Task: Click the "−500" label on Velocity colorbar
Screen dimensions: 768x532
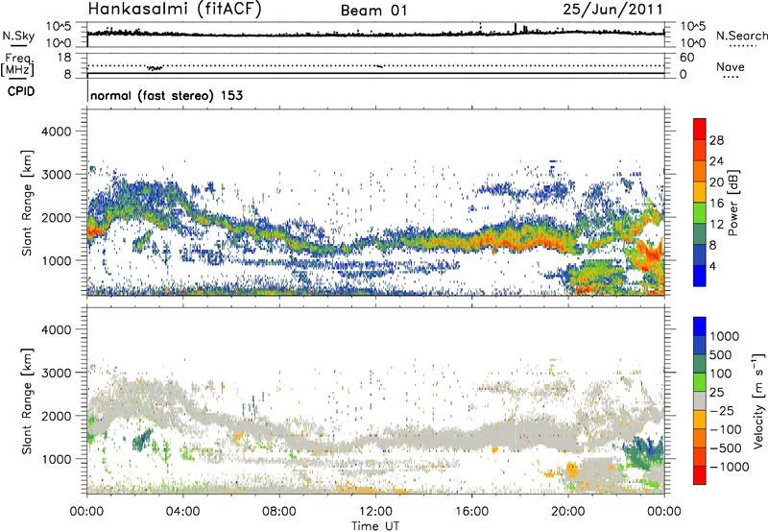Action: point(725,447)
